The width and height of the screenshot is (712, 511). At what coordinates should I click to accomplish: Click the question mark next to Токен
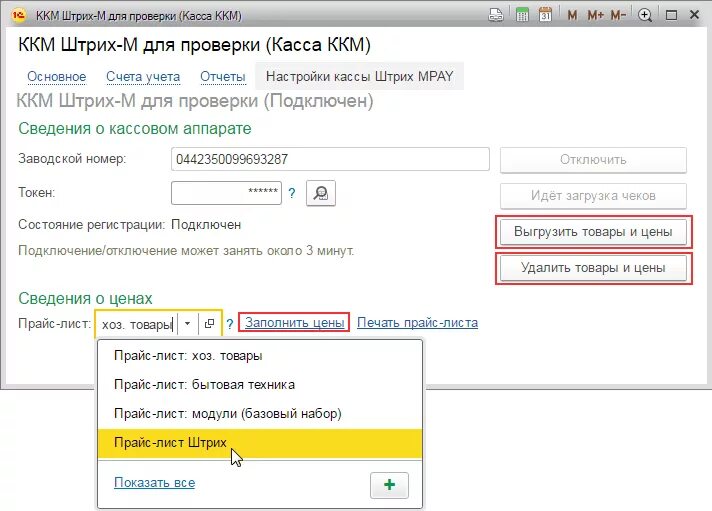click(292, 193)
